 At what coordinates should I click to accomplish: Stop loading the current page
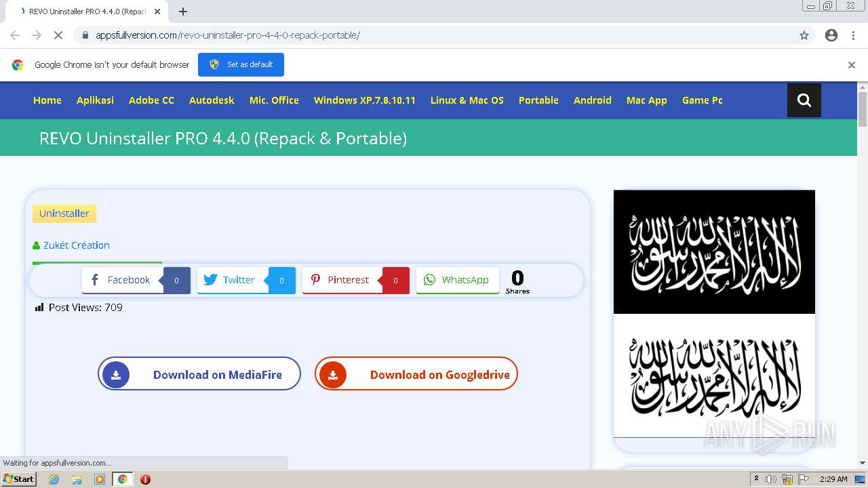[x=58, y=35]
